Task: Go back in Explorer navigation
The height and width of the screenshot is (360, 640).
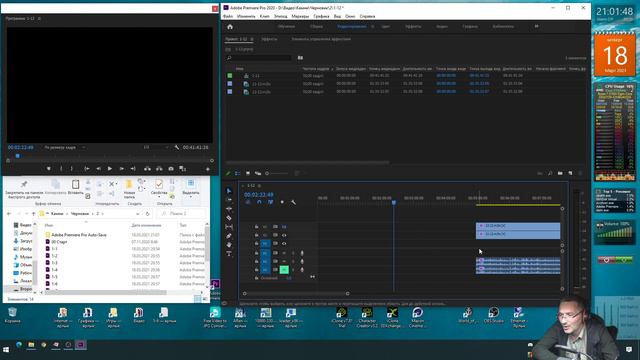Action: (x=9, y=213)
